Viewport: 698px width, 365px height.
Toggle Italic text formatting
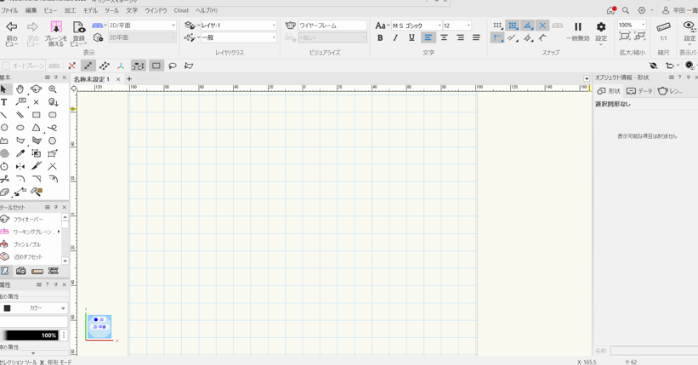(395, 38)
